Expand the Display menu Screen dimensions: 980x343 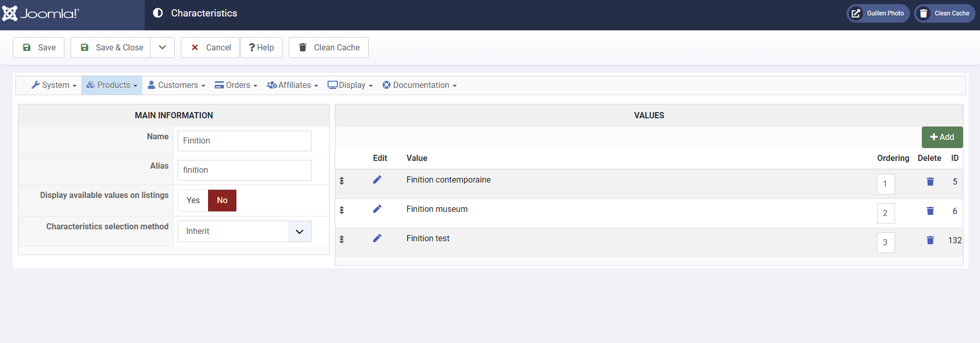click(x=350, y=85)
